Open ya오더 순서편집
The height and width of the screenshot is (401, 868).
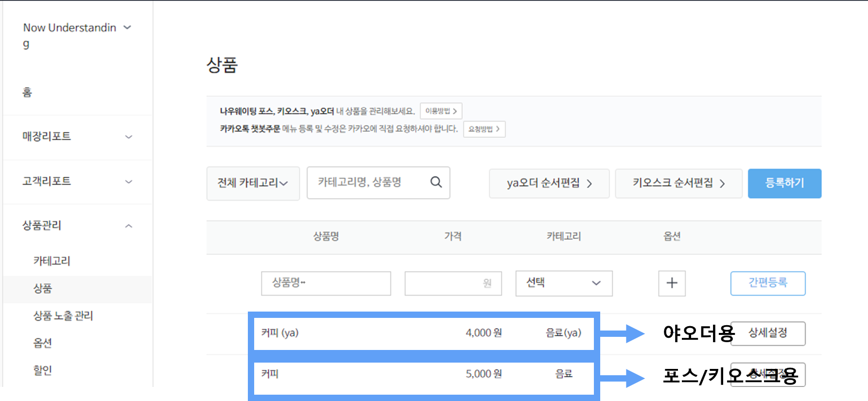(x=549, y=183)
